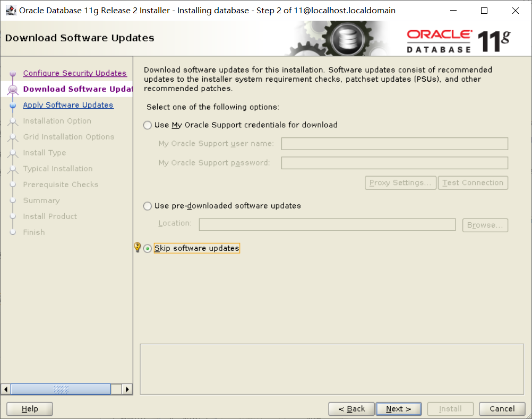Open Proxy Settings dialog
The image size is (532, 419).
coord(400,183)
